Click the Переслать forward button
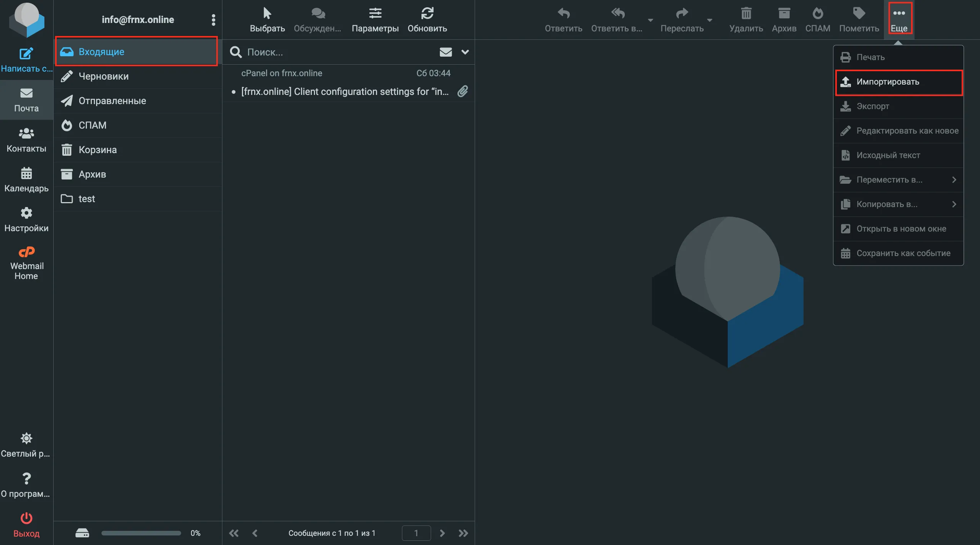This screenshot has width=980, height=545. click(682, 20)
